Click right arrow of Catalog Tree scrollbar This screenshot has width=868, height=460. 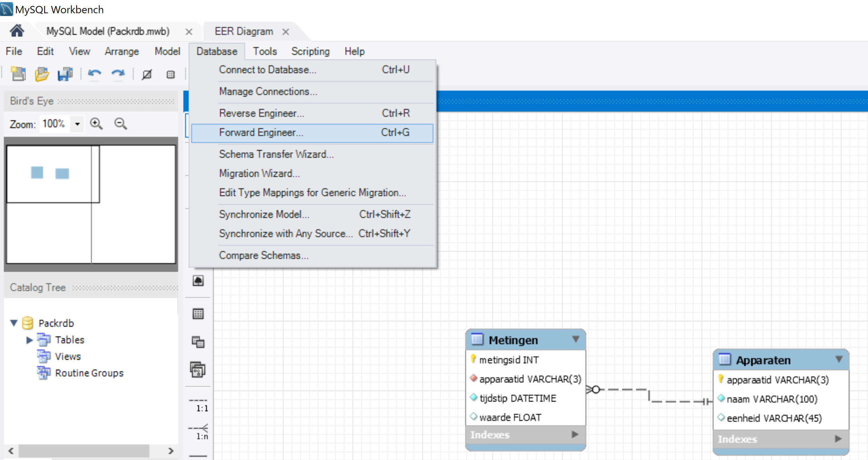171,451
